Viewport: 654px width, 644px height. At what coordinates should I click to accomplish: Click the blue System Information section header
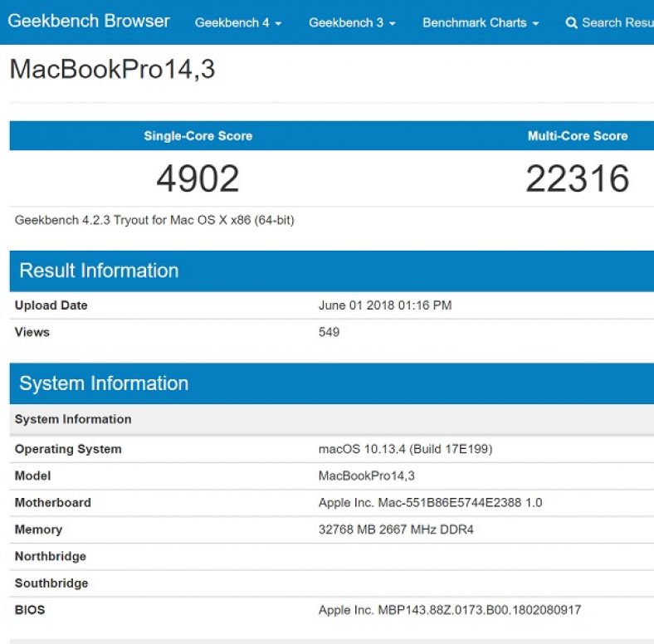click(x=332, y=383)
